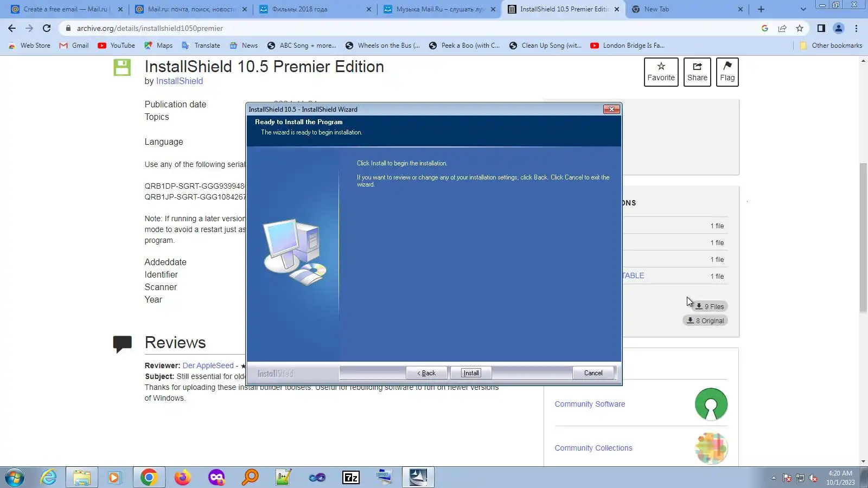
Task: Switch to the New Tab tab
Action: (x=687, y=9)
